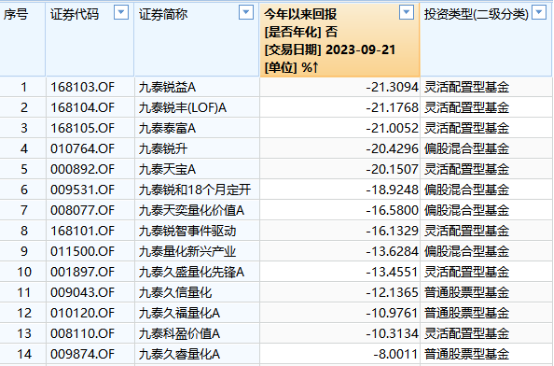Click fund name 九泰科盈价值A
554x366 pixels.
click(179, 333)
